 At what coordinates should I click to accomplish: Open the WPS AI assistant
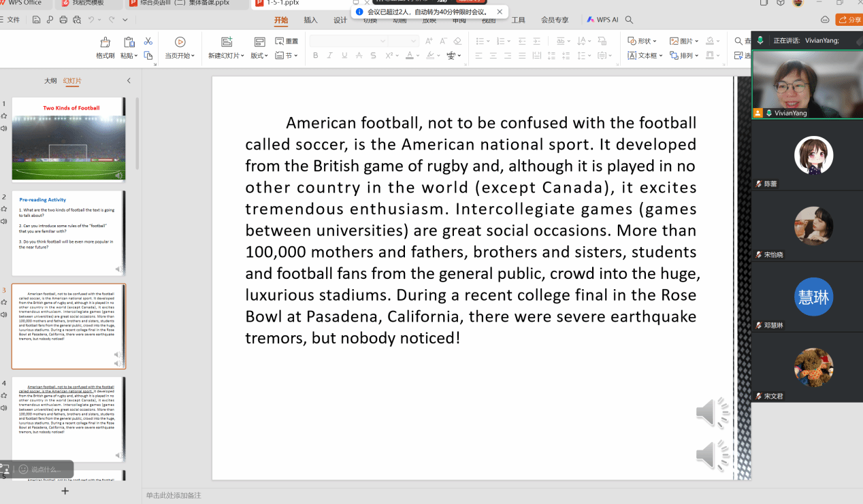(602, 20)
